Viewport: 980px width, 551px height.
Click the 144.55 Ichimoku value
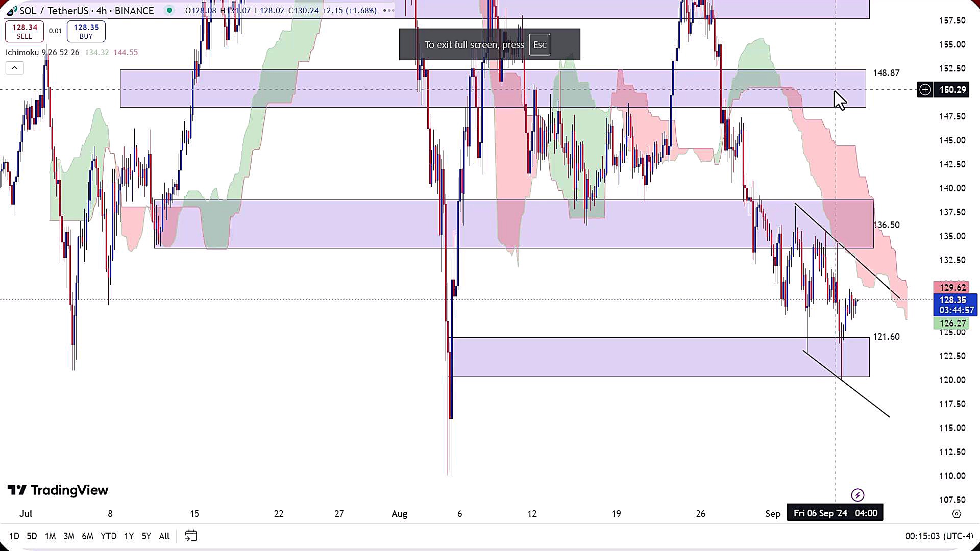126,52
